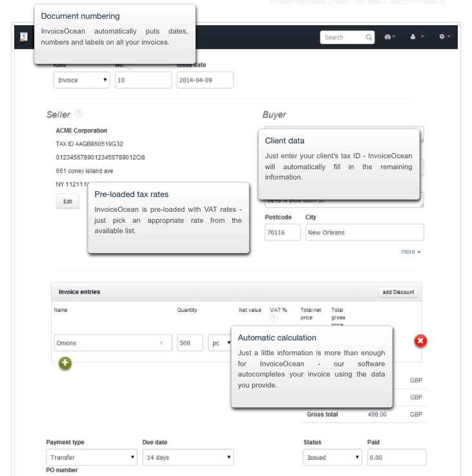The width and height of the screenshot is (472, 476).
Task: Click the invoice No. field with 10
Action: point(143,80)
